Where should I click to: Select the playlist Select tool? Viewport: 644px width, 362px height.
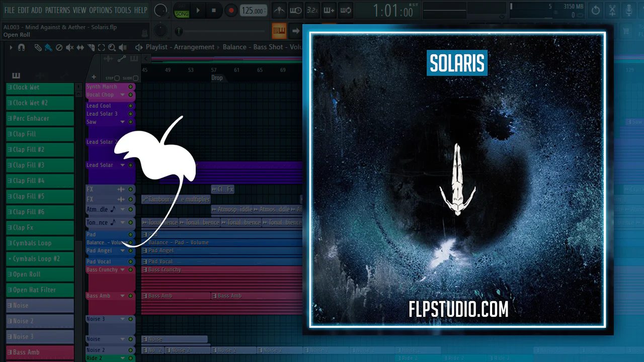tap(101, 47)
